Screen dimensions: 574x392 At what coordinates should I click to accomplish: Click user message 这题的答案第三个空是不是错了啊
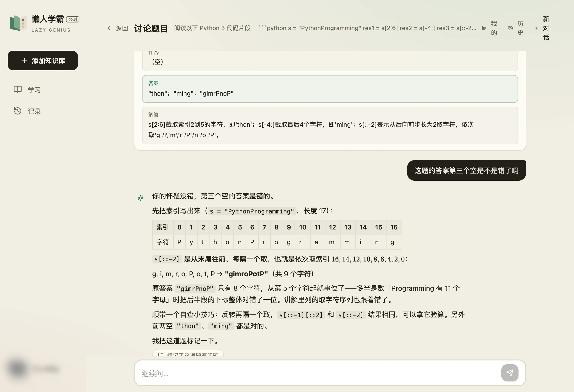tap(466, 170)
